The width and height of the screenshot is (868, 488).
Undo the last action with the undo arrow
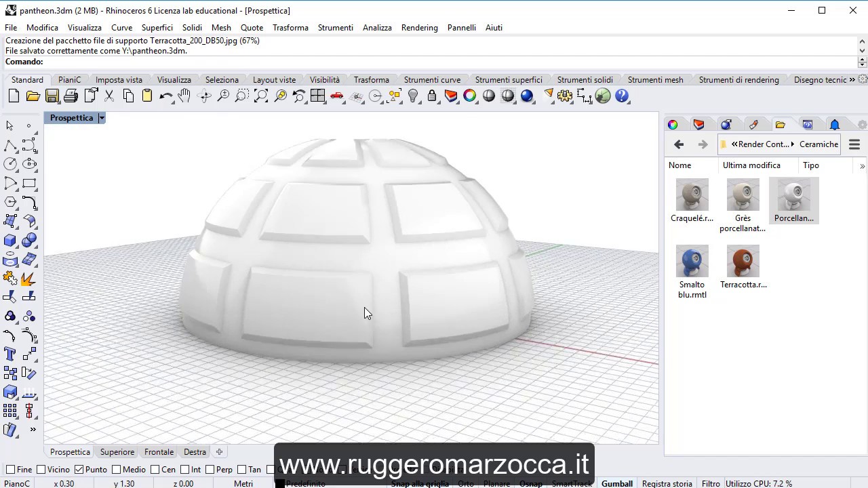click(x=166, y=96)
